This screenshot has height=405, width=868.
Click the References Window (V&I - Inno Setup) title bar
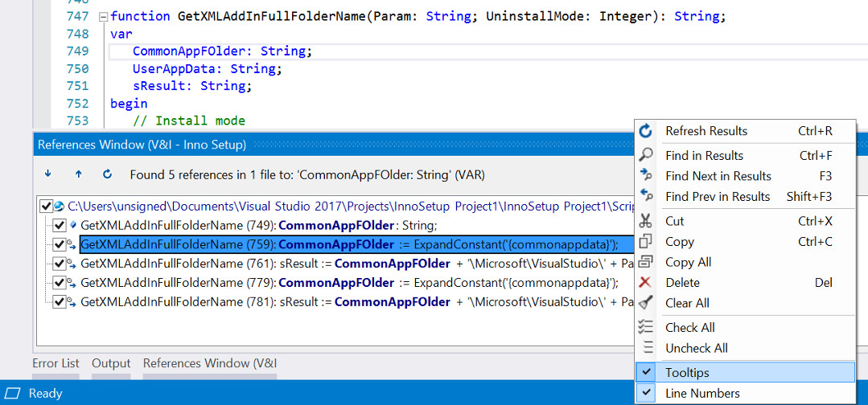pyautogui.click(x=332, y=145)
